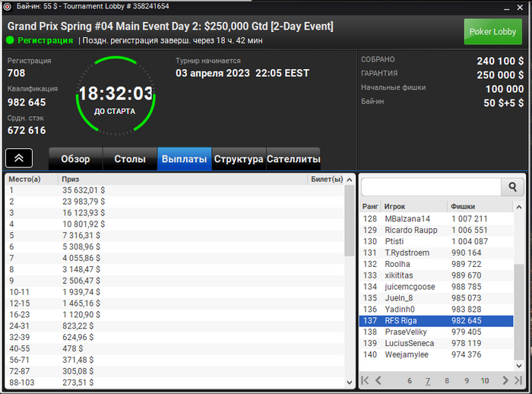Image resolution: width=532 pixels, height=394 pixels.
Task: Go to next page of player ranking
Action: [x=505, y=380]
